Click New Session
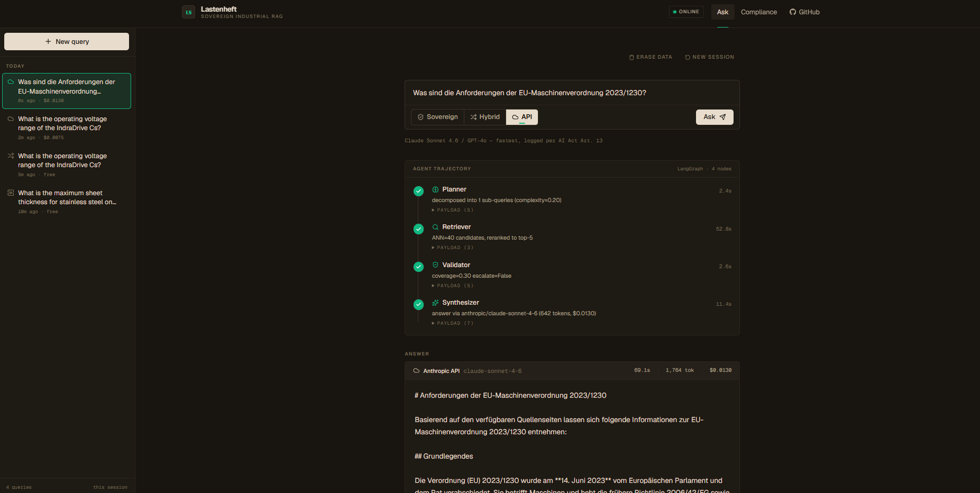Image resolution: width=980 pixels, height=493 pixels. point(709,57)
